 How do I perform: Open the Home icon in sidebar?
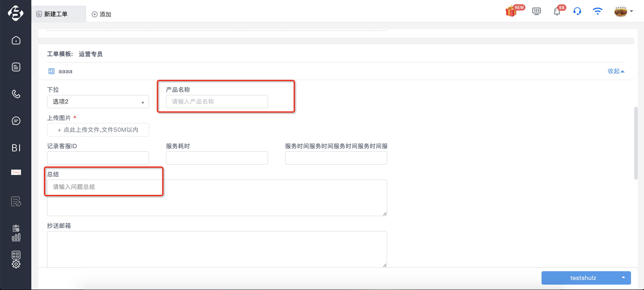click(x=16, y=40)
